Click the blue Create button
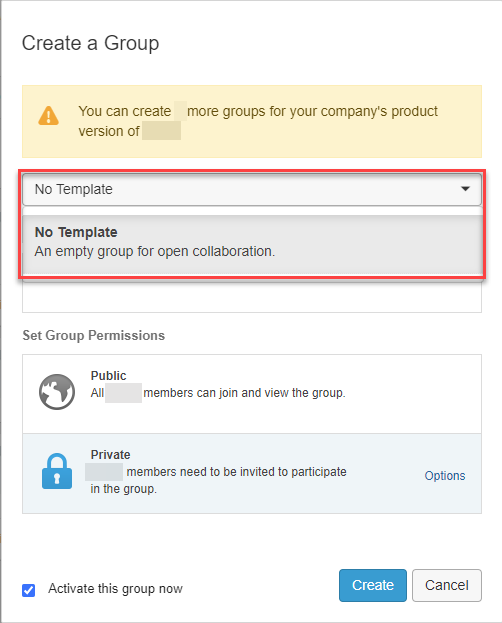 tap(373, 585)
